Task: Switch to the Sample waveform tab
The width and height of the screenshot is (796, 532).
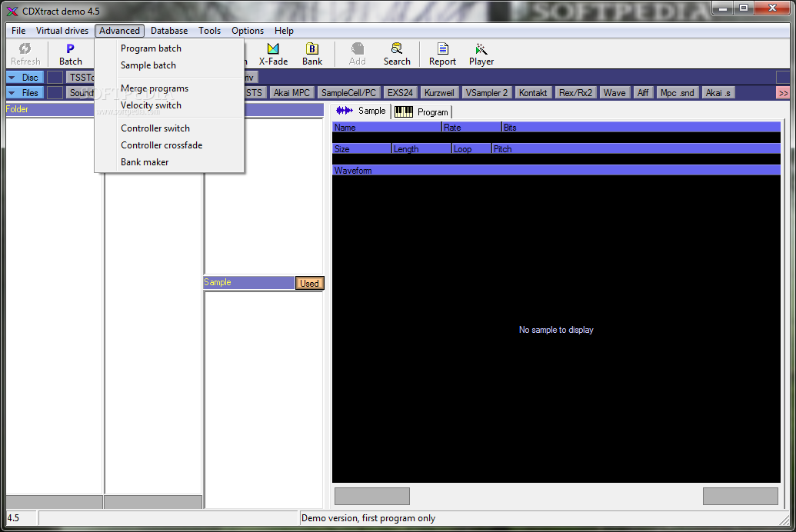Action: pos(361,111)
